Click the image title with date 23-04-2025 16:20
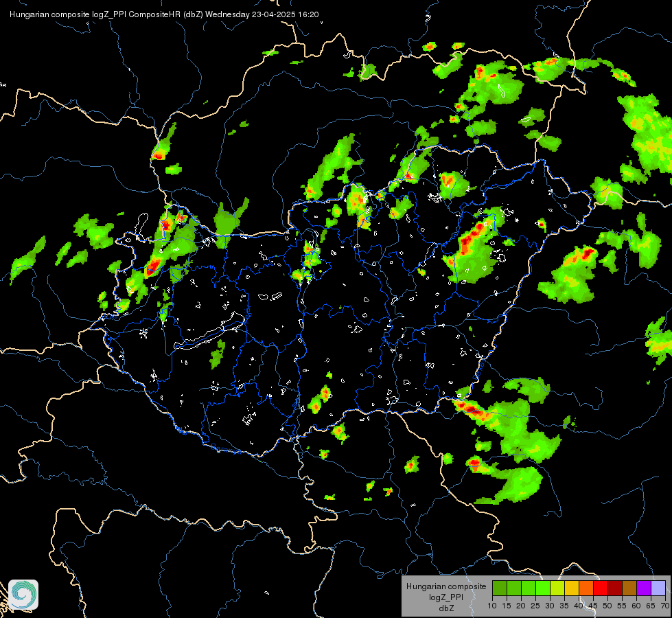The height and width of the screenshot is (618, 672). [x=164, y=14]
